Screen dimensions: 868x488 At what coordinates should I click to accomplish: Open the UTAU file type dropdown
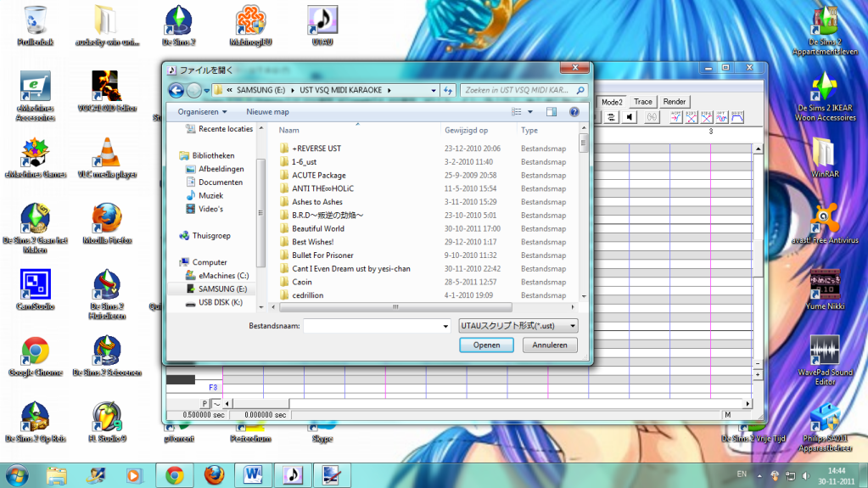[x=517, y=325]
